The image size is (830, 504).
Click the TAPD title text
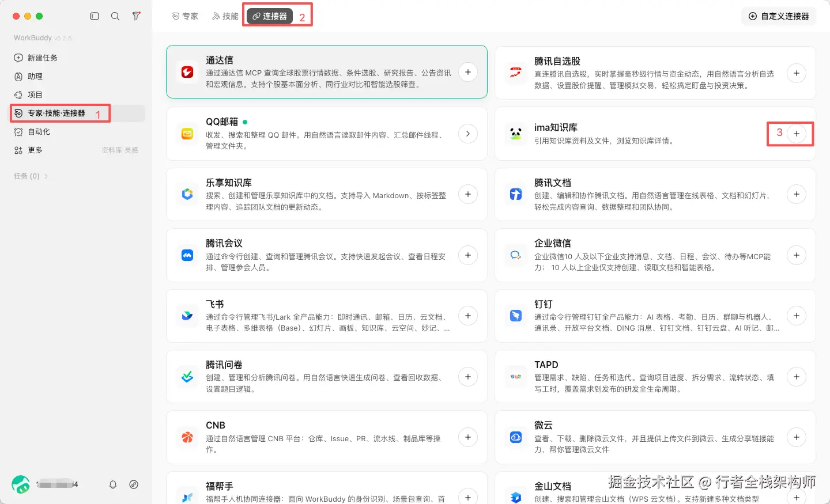coord(546,365)
